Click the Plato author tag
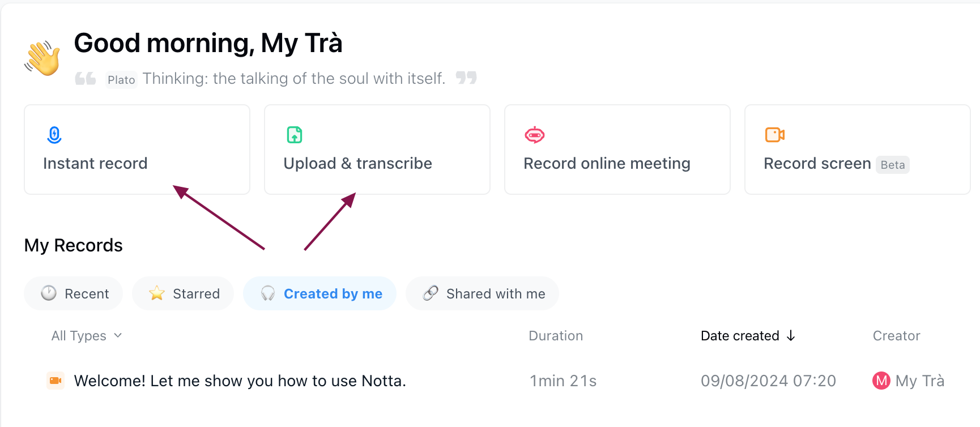This screenshot has width=980, height=427. tap(121, 80)
